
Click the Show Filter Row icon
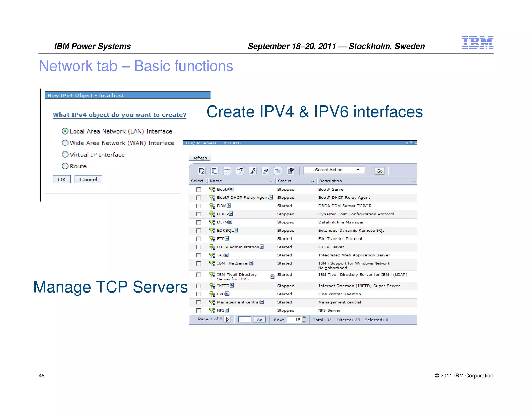tap(227, 171)
